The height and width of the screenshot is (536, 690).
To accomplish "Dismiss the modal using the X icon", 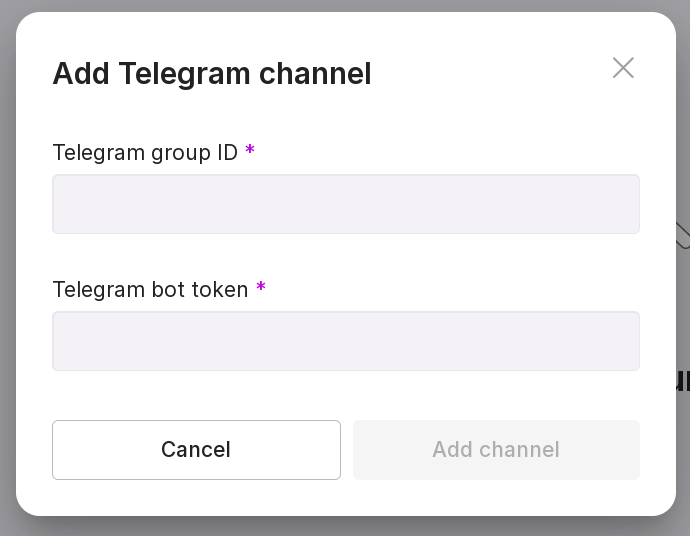I will 623,68.
